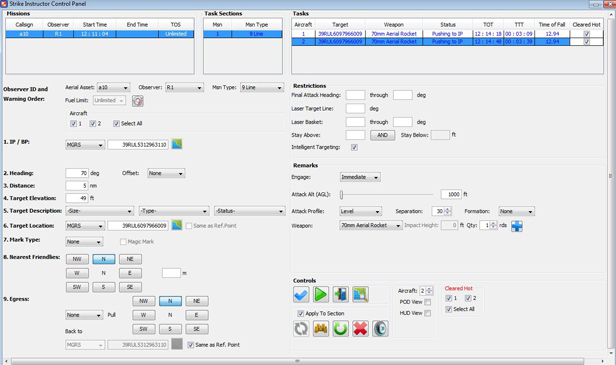Toggle Aircraft 2 checkbox under Warning Order
The width and height of the screenshot is (616, 365).
pyautogui.click(x=92, y=123)
